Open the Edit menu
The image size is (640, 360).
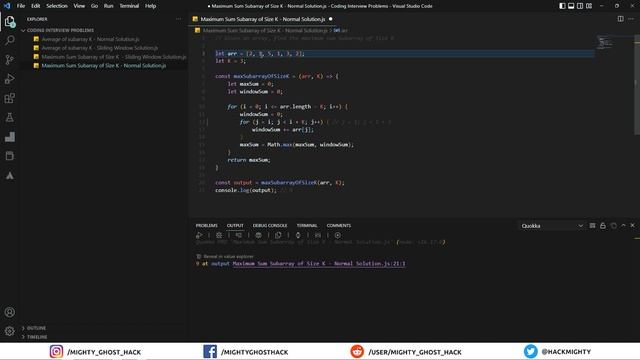tap(36, 6)
